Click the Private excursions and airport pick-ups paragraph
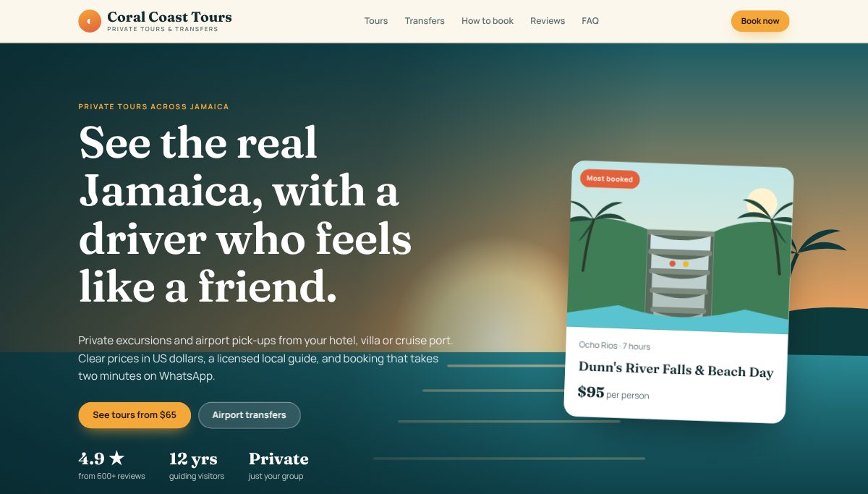 click(x=265, y=358)
